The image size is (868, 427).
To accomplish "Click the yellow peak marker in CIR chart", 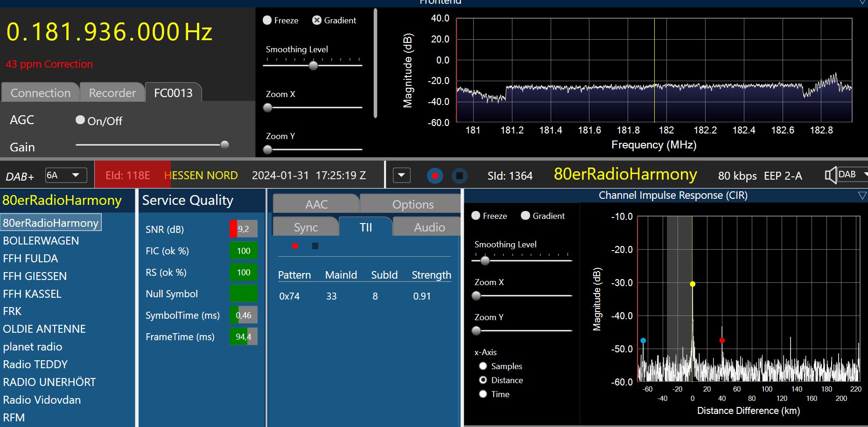I will click(693, 284).
